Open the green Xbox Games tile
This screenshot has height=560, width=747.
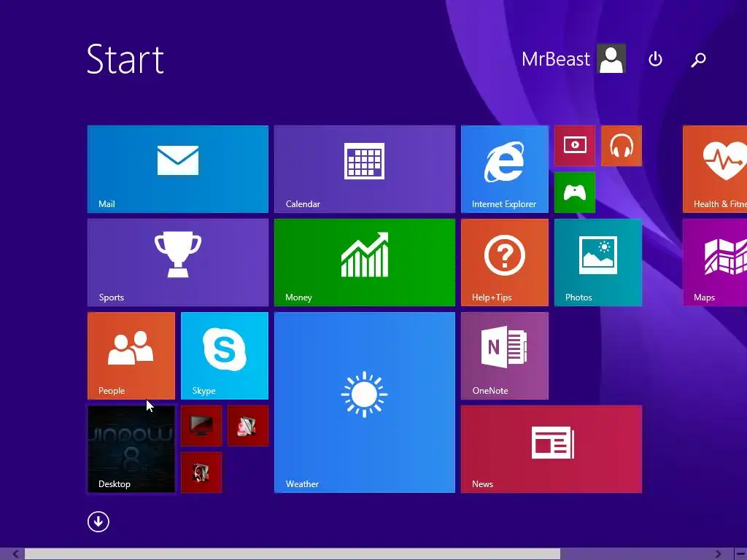(575, 192)
